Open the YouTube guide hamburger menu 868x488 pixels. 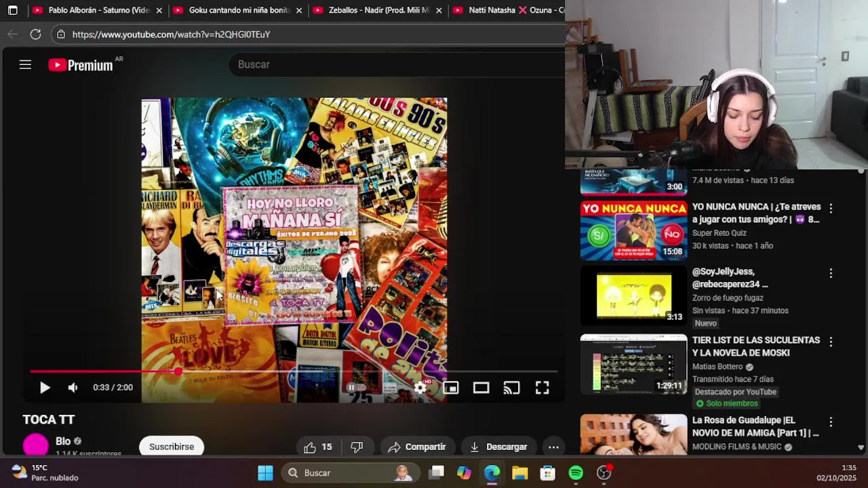tap(25, 64)
